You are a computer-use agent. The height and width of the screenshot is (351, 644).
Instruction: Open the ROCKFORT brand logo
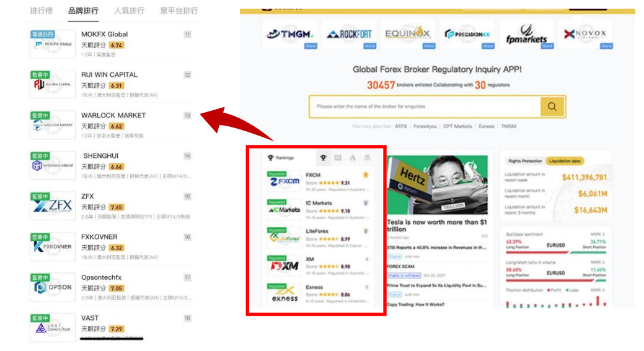349,34
